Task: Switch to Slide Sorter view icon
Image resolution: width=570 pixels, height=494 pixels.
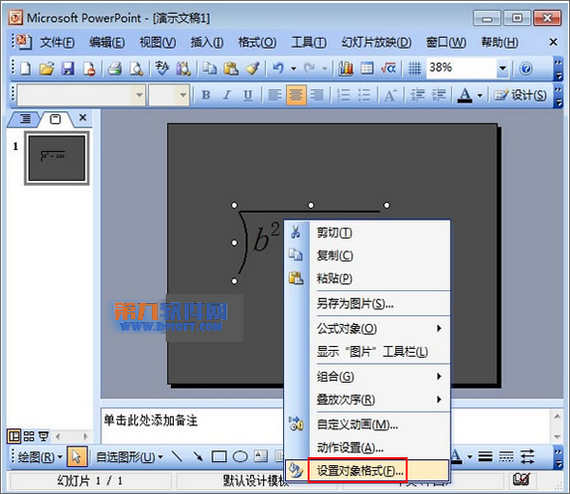Action: tap(29, 436)
